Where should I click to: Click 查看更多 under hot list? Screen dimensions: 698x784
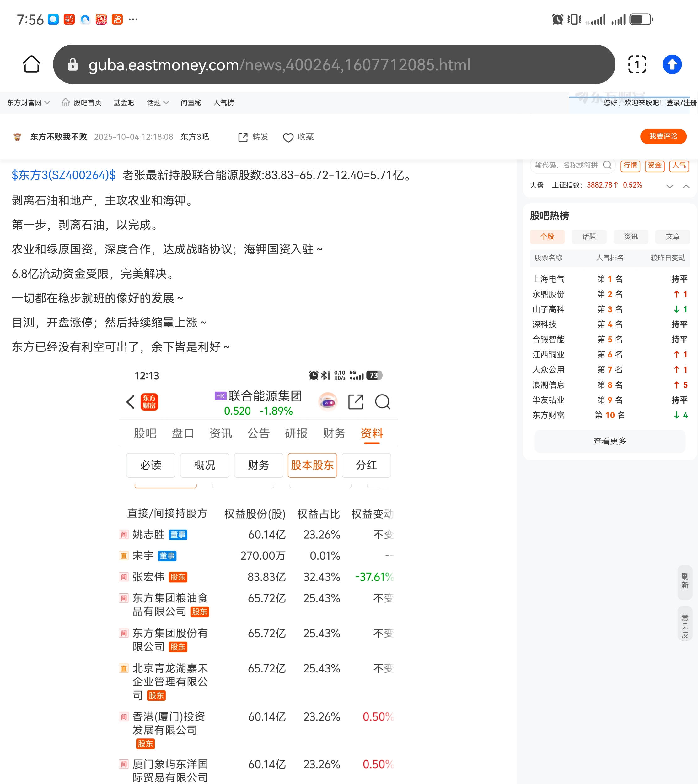(x=610, y=441)
